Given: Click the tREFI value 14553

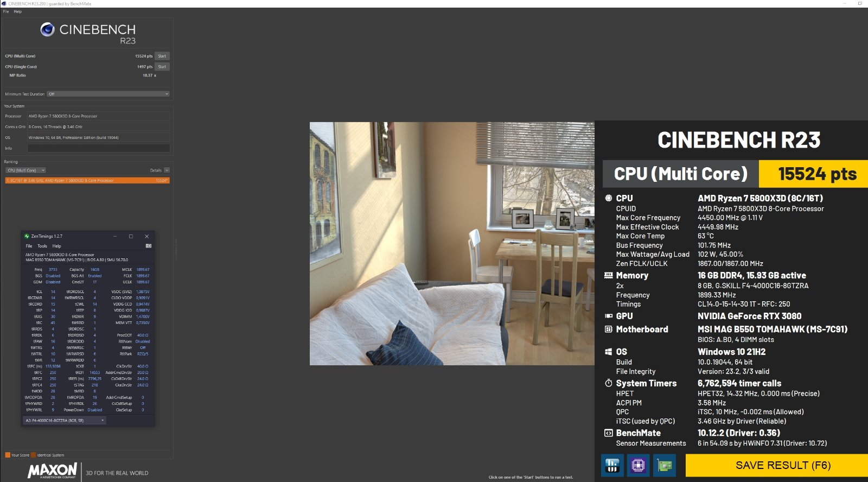Looking at the screenshot, I should click(x=95, y=372).
